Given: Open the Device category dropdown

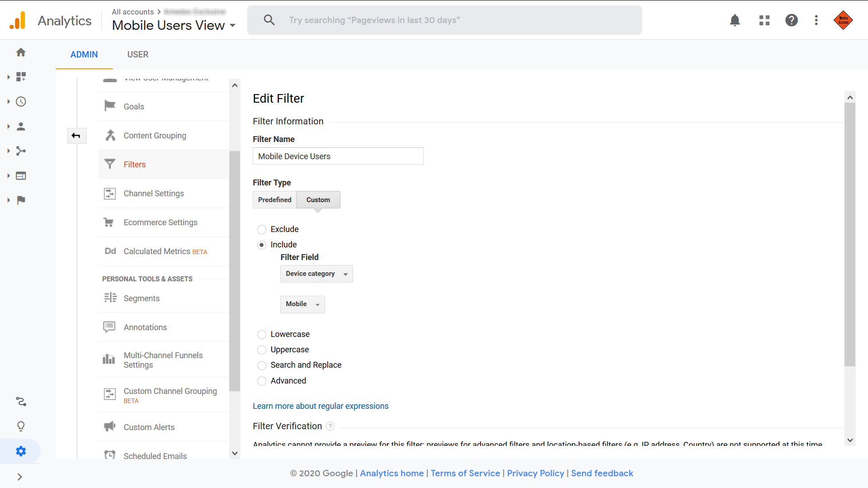Looking at the screenshot, I should (316, 274).
